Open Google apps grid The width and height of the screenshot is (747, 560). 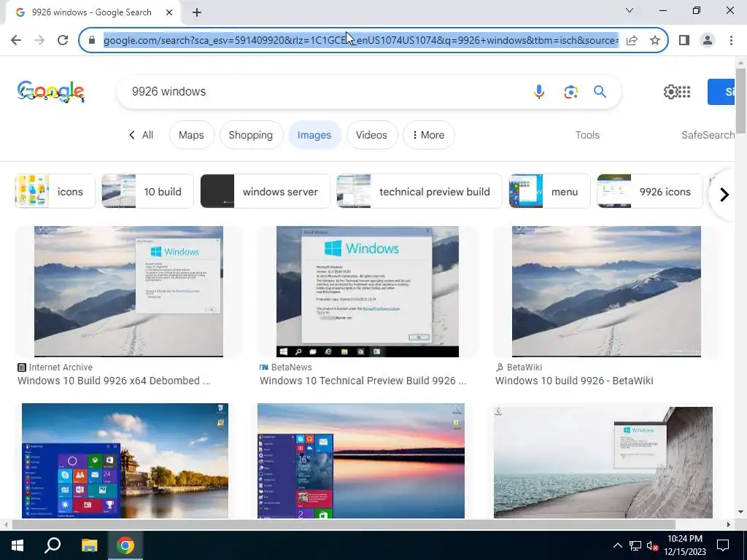684,91
